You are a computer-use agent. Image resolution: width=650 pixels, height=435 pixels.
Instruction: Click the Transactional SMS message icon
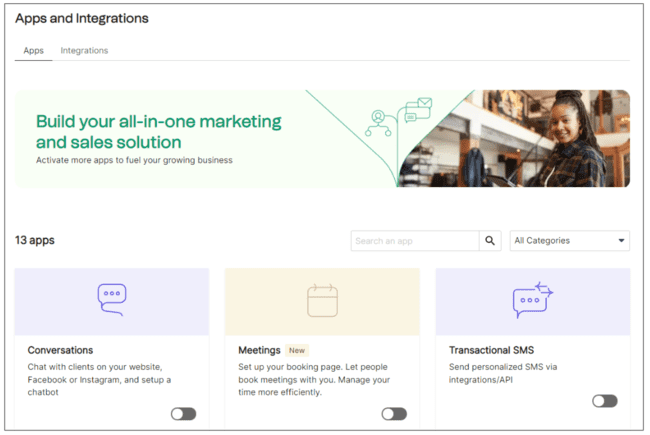[532, 299]
